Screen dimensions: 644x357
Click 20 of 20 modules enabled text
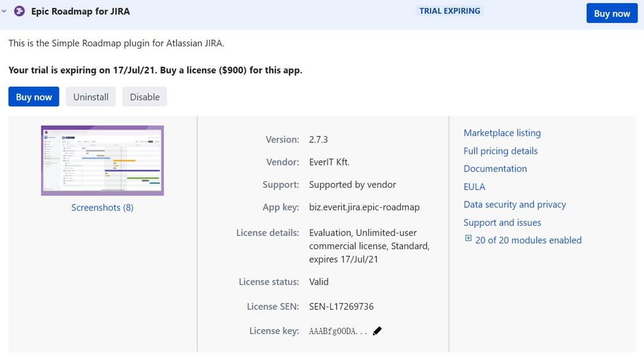point(528,240)
